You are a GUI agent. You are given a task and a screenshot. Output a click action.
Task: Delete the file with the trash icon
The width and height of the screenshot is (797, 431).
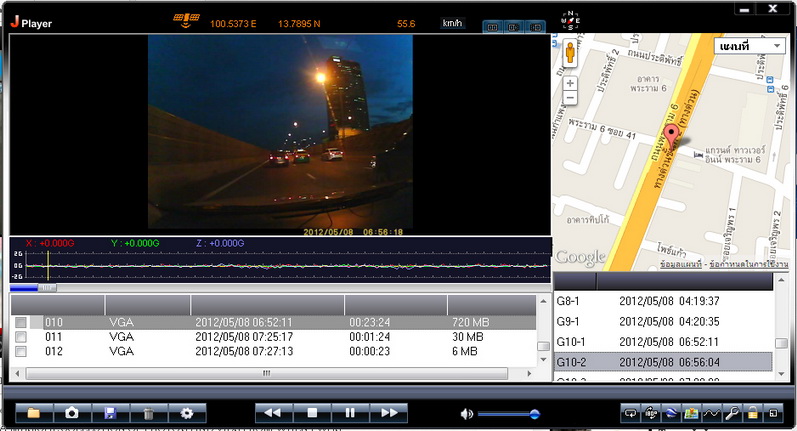[x=148, y=412]
